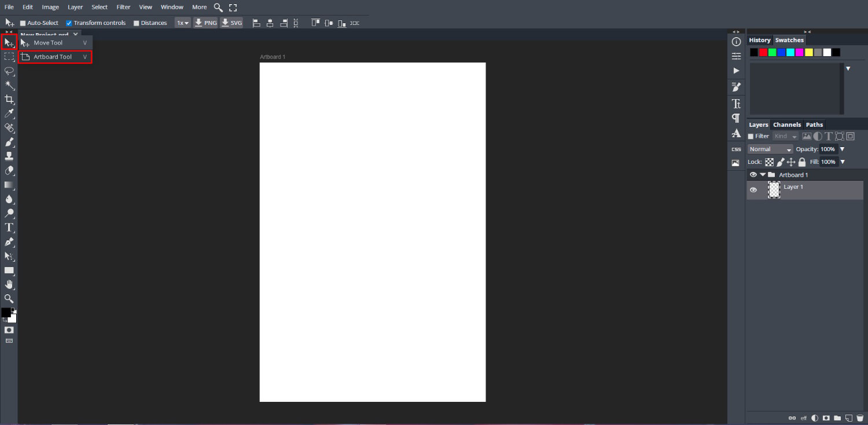Screen dimensions: 868x425
Task: Select the Clone Stamp tool
Action: (x=9, y=156)
